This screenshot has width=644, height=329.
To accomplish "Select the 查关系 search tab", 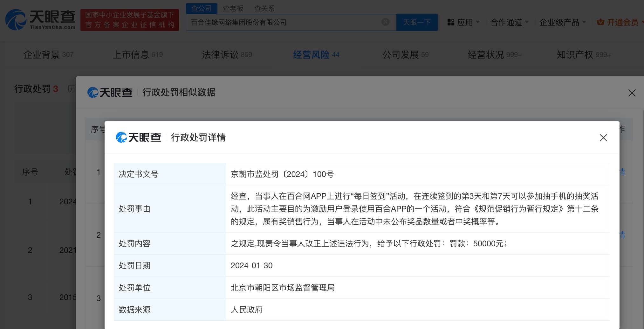I will 264,8.
